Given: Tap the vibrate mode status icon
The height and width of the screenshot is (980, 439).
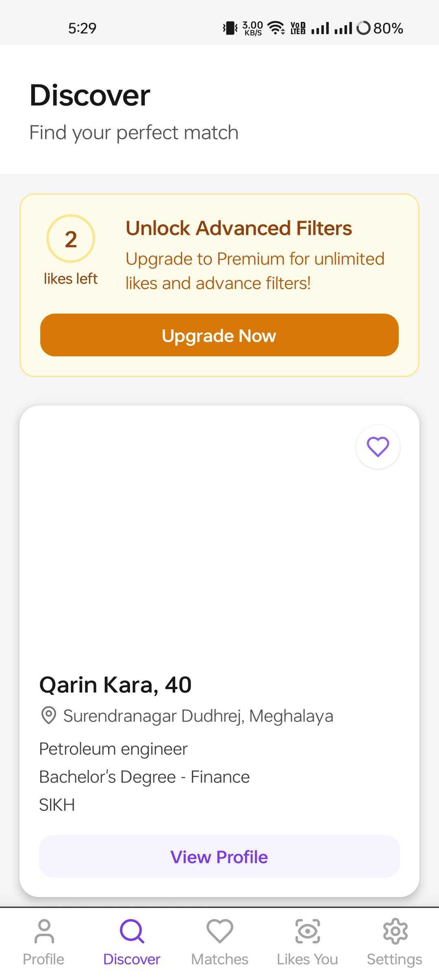Looking at the screenshot, I should pyautogui.click(x=230, y=28).
